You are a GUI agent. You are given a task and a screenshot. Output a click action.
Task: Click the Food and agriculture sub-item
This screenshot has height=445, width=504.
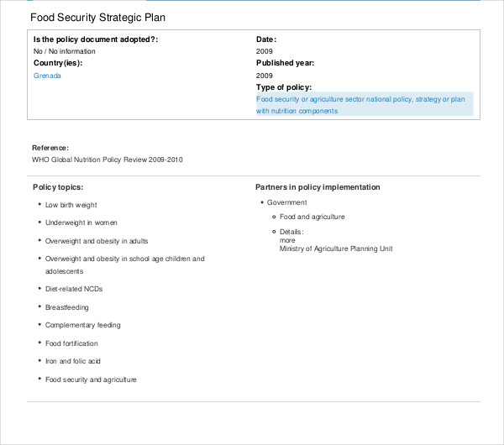tap(312, 217)
